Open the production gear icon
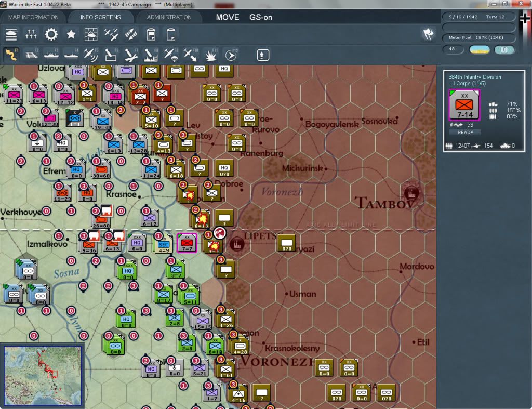This screenshot has width=532, height=409. 51,34
